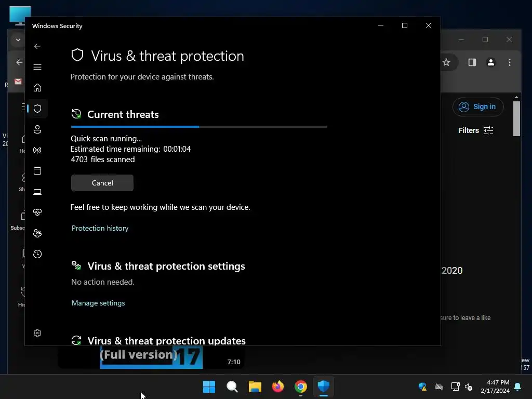Open the hamburger navigation menu
This screenshot has height=399, width=532.
37,67
